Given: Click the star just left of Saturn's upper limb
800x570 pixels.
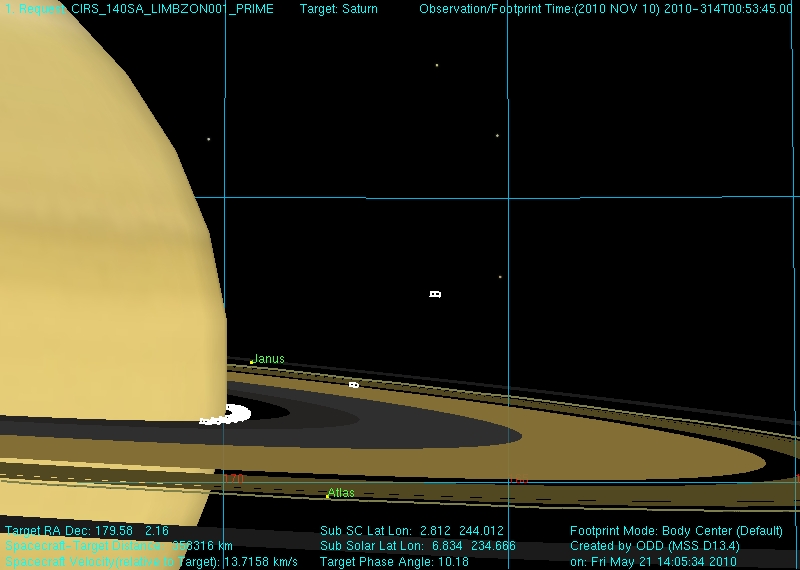Looking at the screenshot, I should (x=208, y=139).
